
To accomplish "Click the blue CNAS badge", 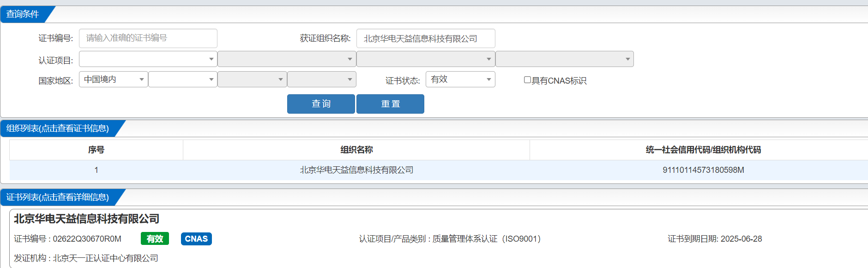I will 196,239.
